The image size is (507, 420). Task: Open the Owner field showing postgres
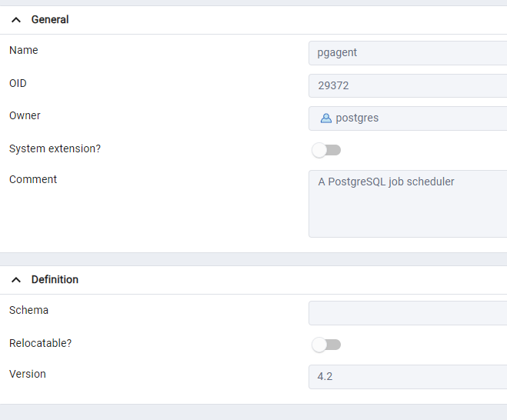pos(408,118)
